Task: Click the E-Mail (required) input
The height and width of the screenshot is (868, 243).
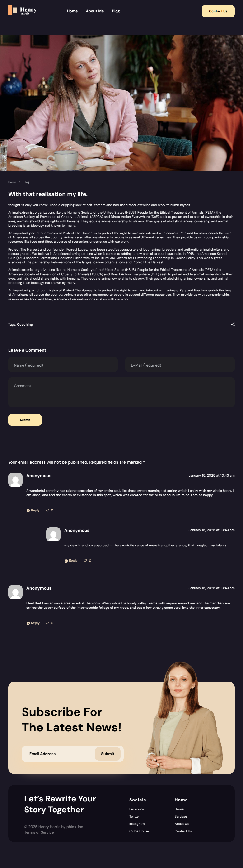Action: 180,365
